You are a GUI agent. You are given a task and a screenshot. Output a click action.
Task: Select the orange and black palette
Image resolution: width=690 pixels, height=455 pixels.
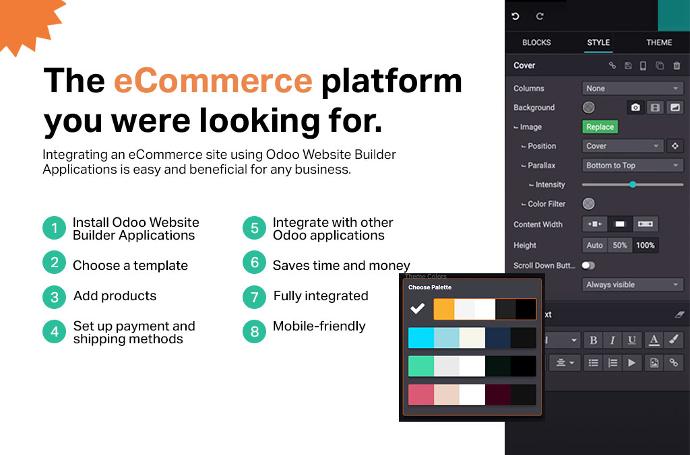point(484,309)
